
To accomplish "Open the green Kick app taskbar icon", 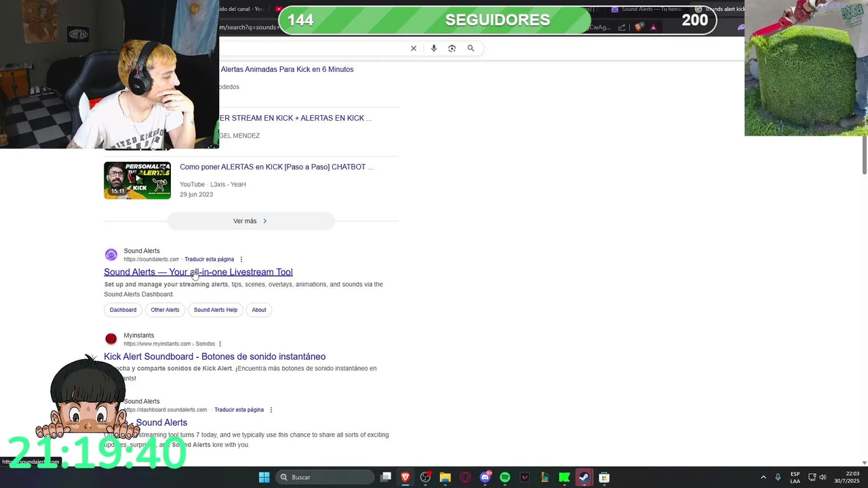I will (x=564, y=477).
